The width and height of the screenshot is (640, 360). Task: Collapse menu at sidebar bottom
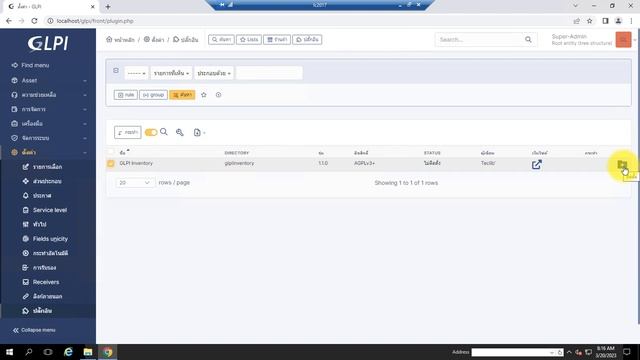point(34,330)
